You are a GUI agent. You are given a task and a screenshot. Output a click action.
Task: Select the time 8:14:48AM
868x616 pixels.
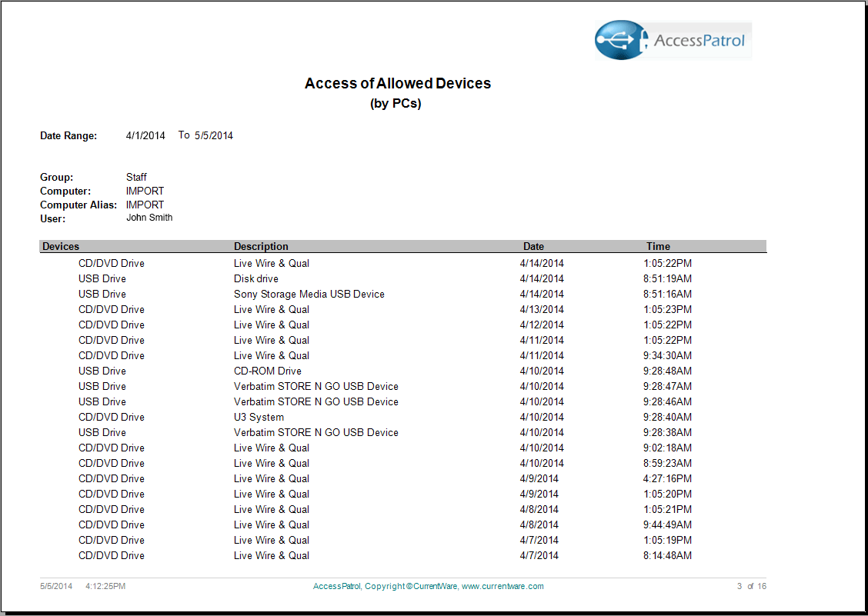[x=667, y=556]
